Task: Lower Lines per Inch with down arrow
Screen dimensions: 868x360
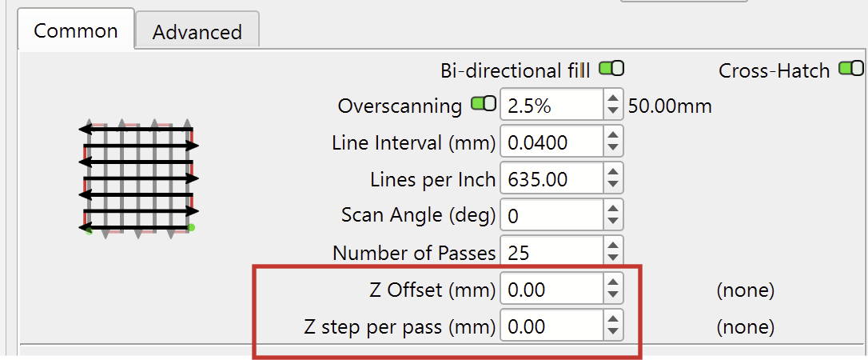Action: point(612,185)
